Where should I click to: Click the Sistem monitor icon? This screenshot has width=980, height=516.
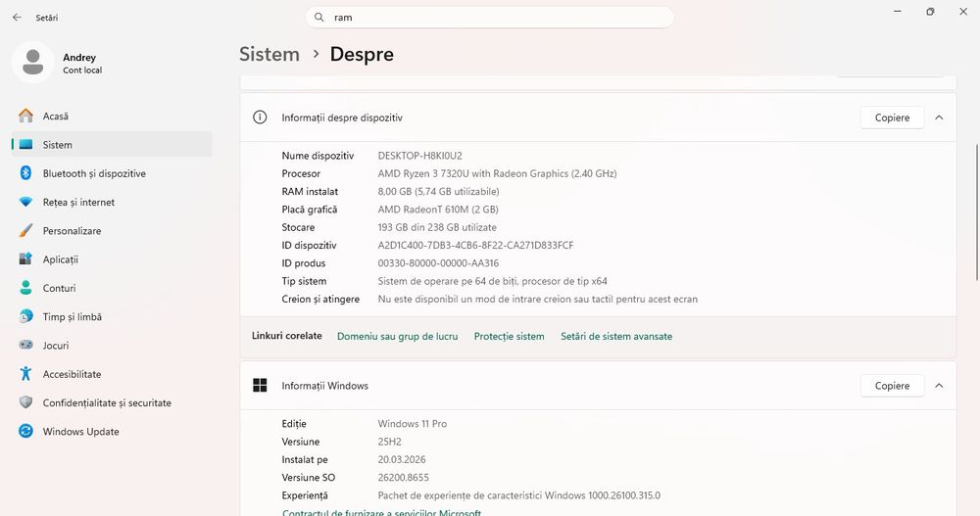[25, 144]
